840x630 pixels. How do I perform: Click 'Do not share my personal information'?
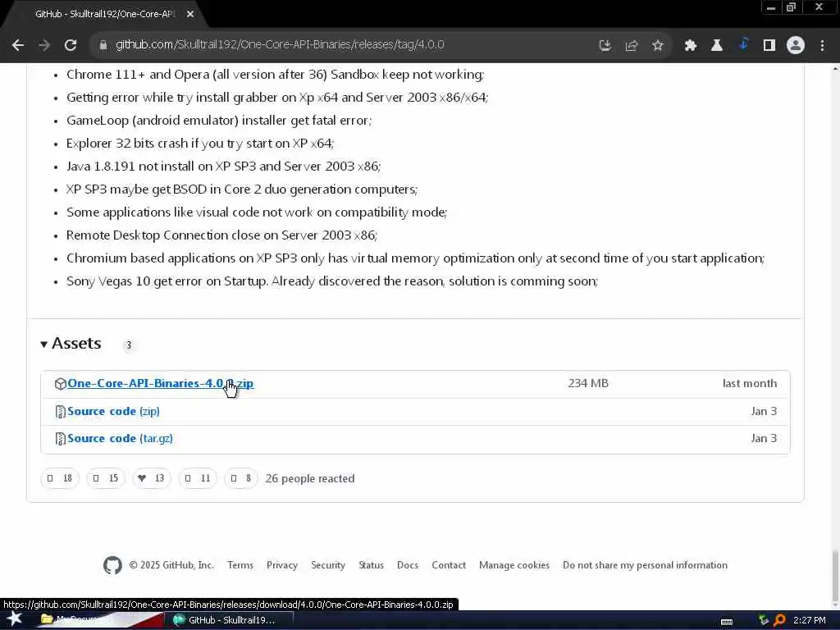point(645,565)
